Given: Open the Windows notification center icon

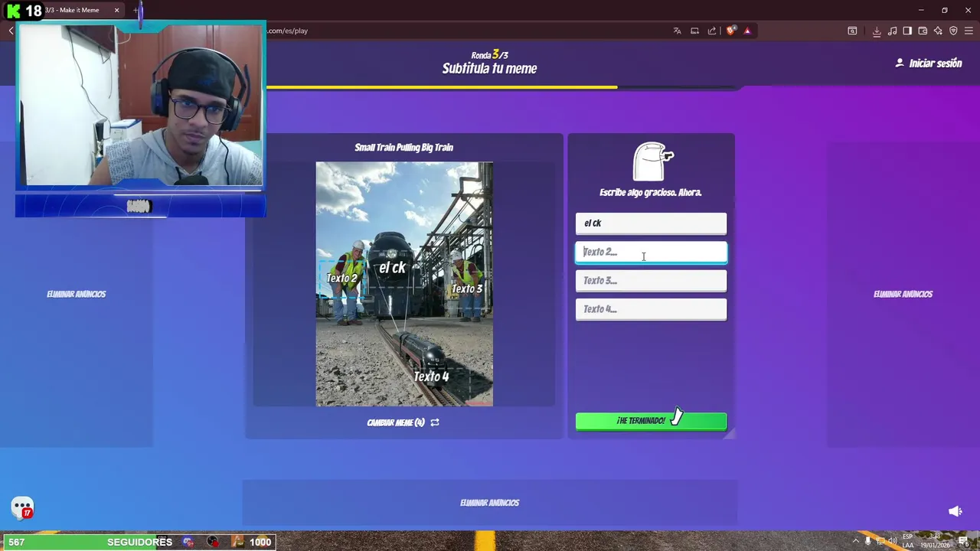Looking at the screenshot, I should [964, 541].
